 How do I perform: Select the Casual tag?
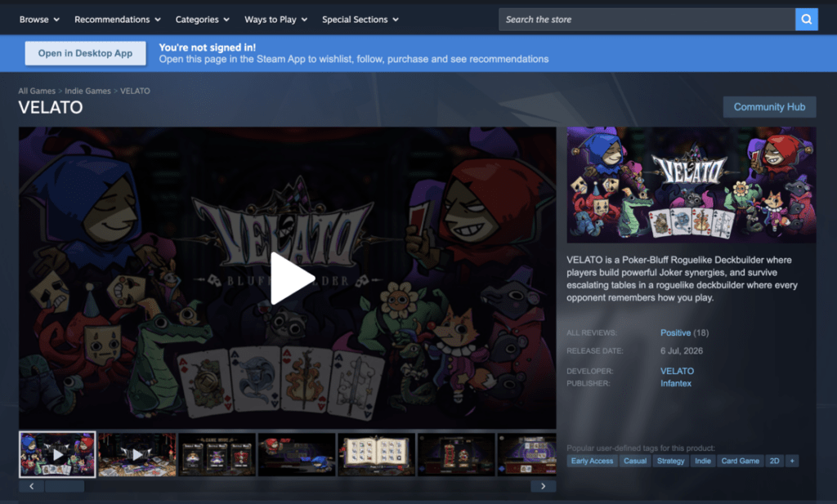click(634, 461)
